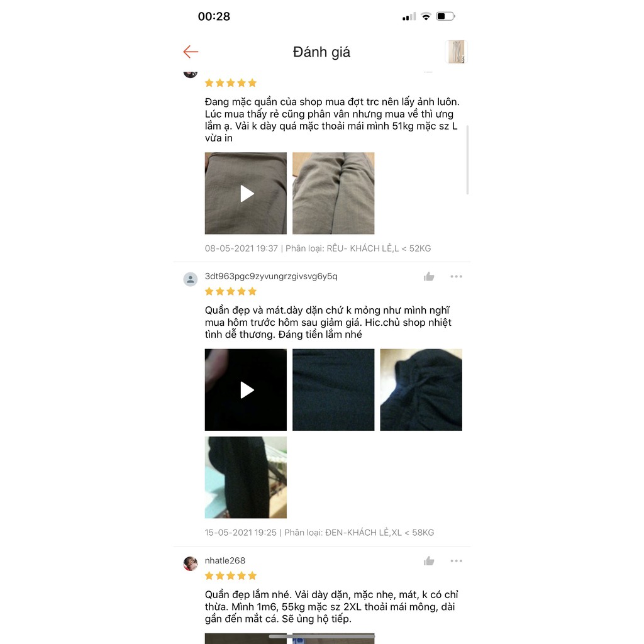Open the grey pants knee photo
Image resolution: width=644 pixels, height=644 pixels.
[333, 193]
